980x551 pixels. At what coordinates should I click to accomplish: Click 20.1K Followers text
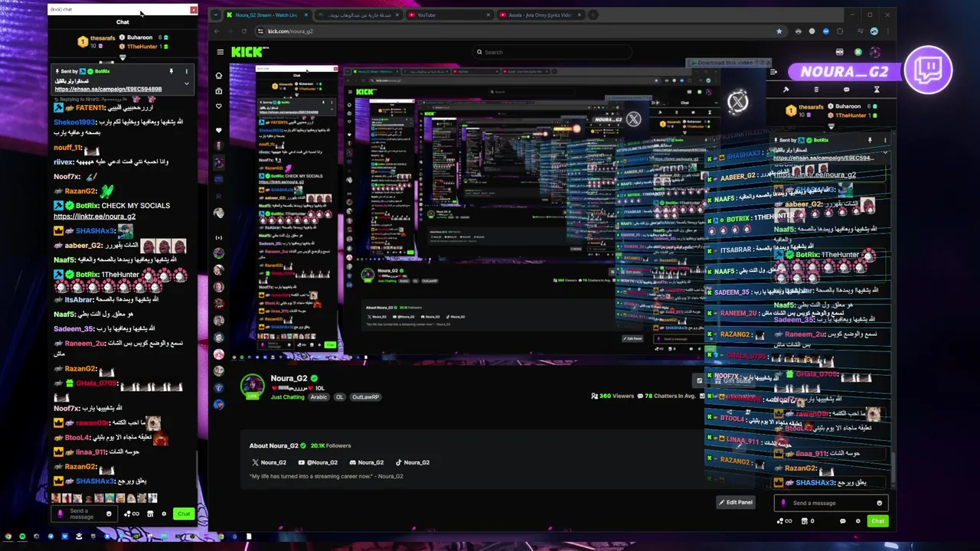pyautogui.click(x=331, y=445)
